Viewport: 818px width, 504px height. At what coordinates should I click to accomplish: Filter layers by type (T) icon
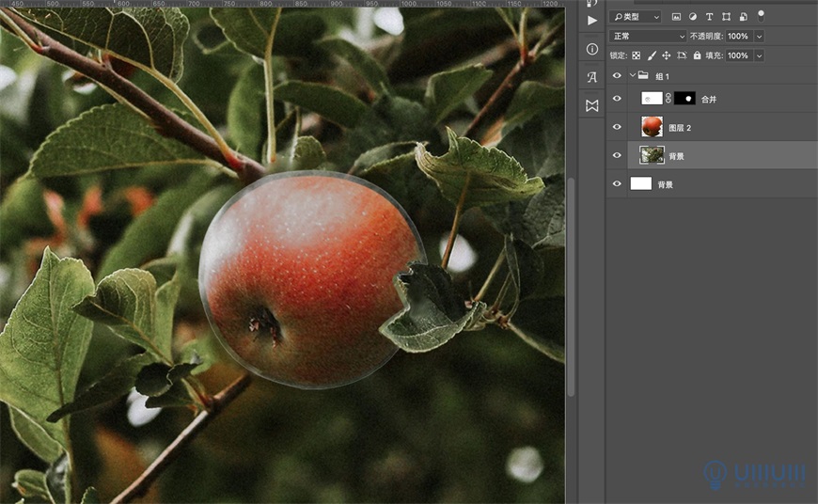point(710,17)
